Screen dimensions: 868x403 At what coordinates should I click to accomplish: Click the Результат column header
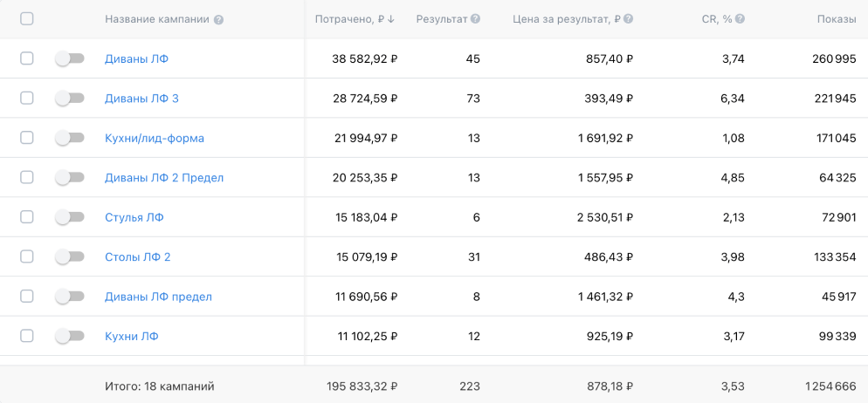pyautogui.click(x=442, y=19)
